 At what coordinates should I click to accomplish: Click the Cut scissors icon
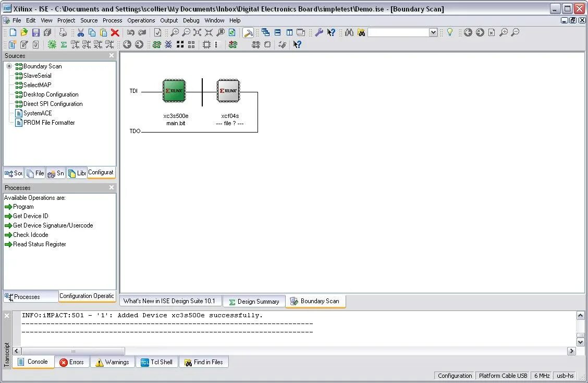81,33
